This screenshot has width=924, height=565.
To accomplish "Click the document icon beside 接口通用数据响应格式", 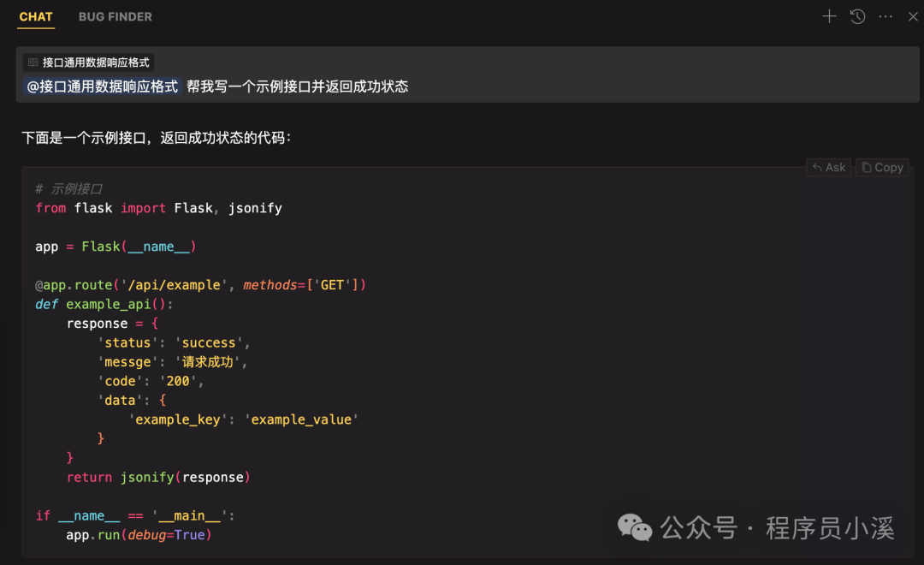I will click(x=33, y=62).
